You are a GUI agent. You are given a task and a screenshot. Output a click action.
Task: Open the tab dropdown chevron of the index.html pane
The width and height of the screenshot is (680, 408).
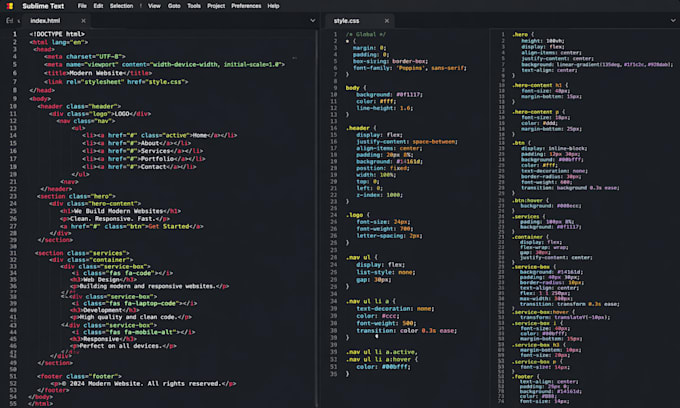[x=313, y=20]
